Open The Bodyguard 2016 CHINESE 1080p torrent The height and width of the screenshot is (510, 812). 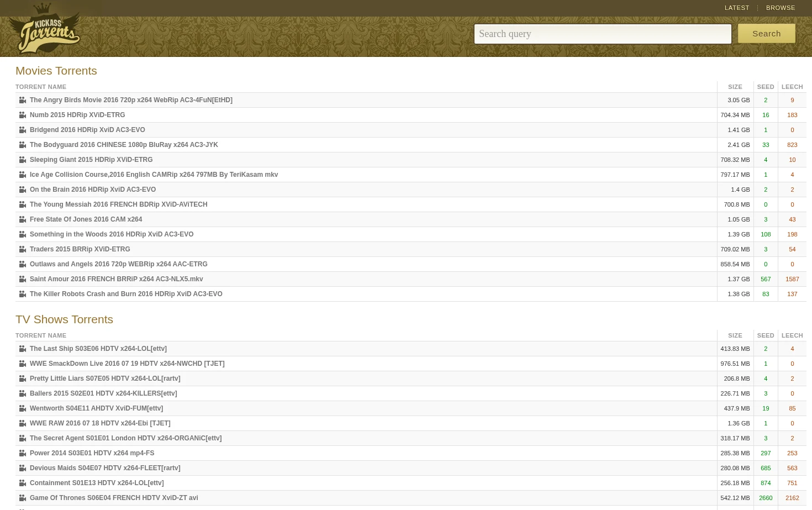coord(124,145)
